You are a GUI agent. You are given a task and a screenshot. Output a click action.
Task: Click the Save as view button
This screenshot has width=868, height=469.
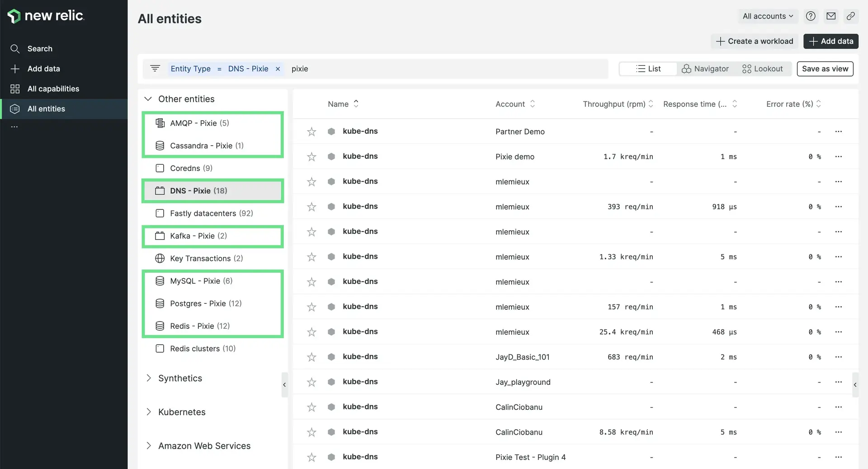pyautogui.click(x=825, y=69)
